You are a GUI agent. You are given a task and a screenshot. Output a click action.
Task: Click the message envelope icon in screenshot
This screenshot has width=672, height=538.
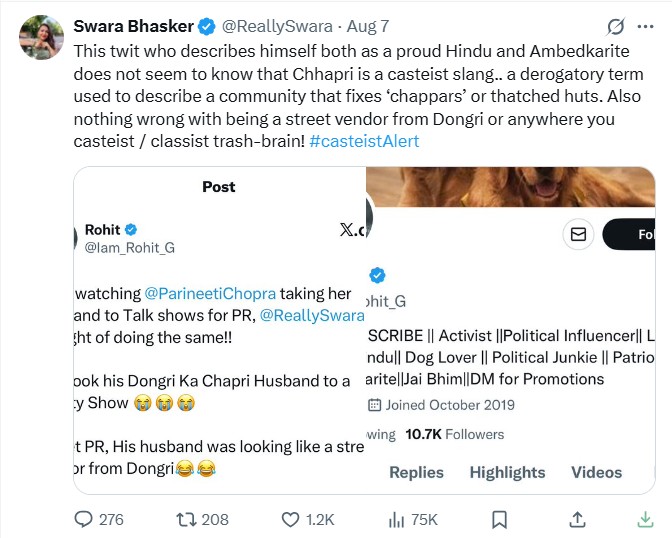click(x=578, y=234)
